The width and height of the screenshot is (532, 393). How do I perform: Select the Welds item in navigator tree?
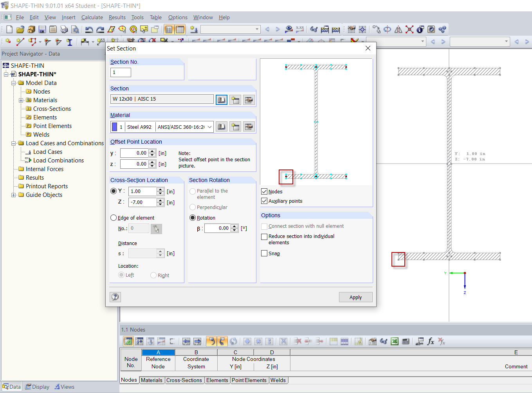tap(41, 135)
